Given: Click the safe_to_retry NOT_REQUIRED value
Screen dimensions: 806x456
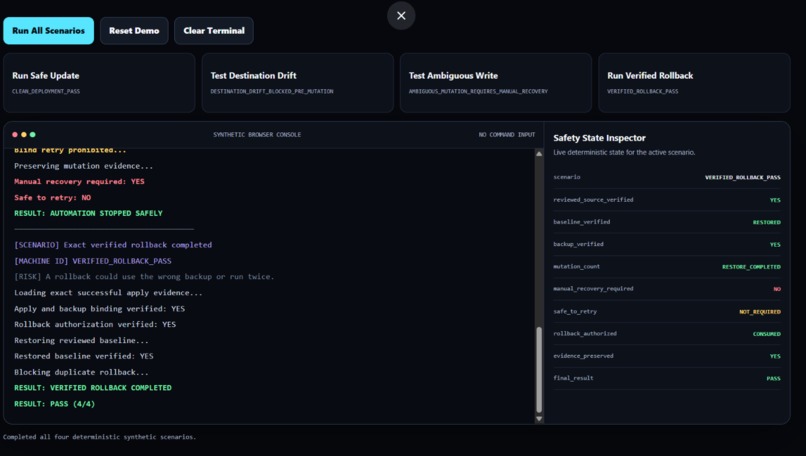Looking at the screenshot, I should [x=760, y=312].
